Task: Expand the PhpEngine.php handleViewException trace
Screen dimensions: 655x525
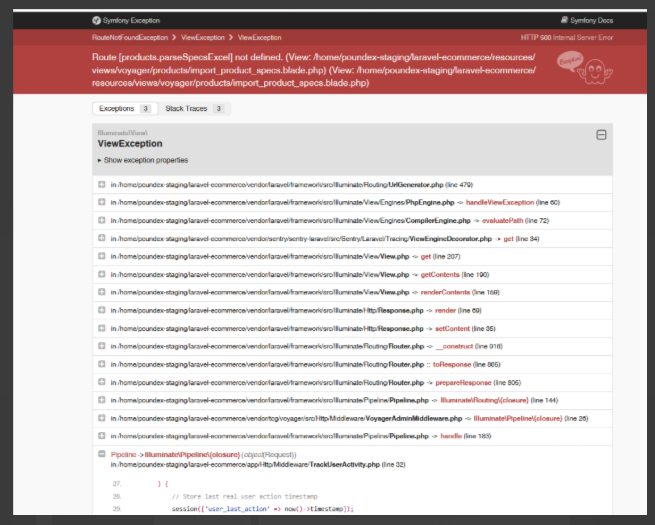Action: (x=102, y=202)
